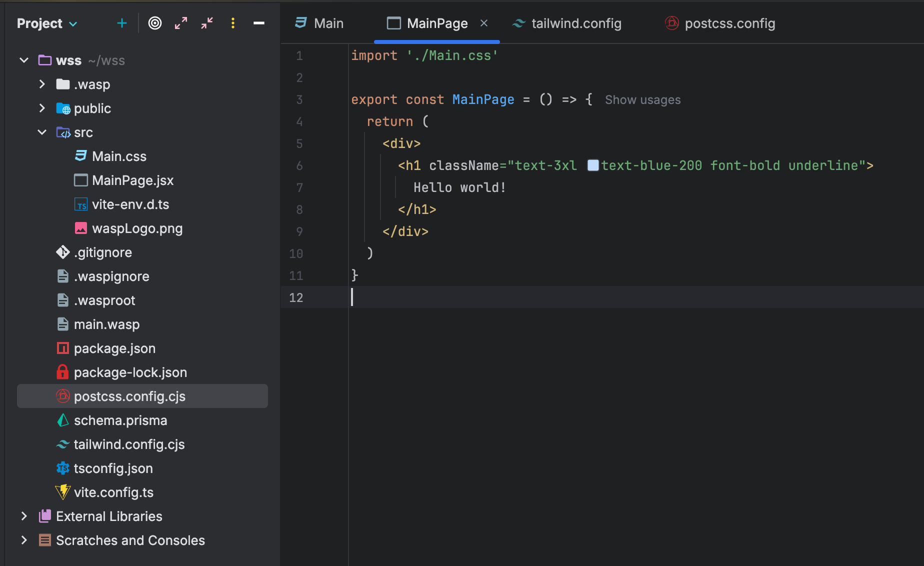This screenshot has height=566, width=924.
Task: Switch to tailwind.config tab
Action: pos(567,23)
